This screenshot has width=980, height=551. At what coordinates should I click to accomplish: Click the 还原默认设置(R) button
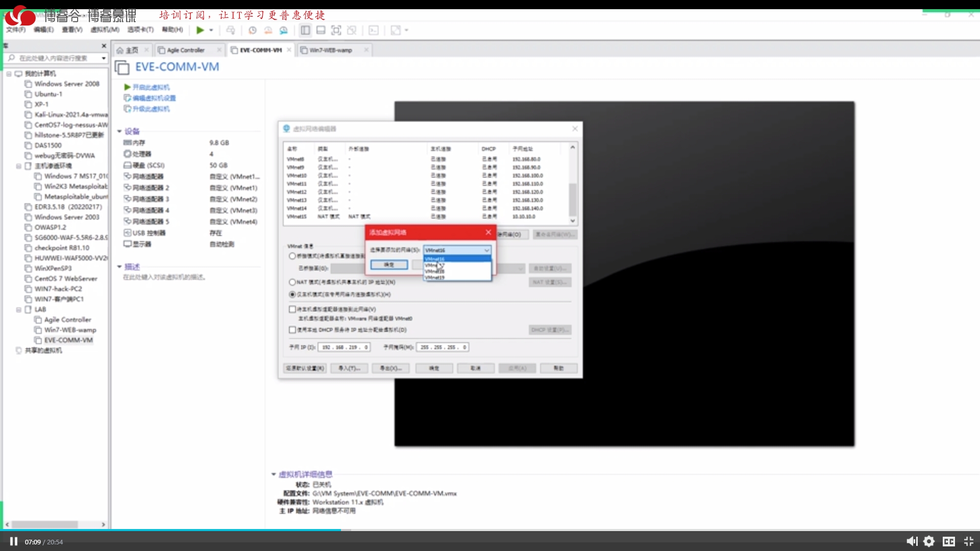pos(305,368)
